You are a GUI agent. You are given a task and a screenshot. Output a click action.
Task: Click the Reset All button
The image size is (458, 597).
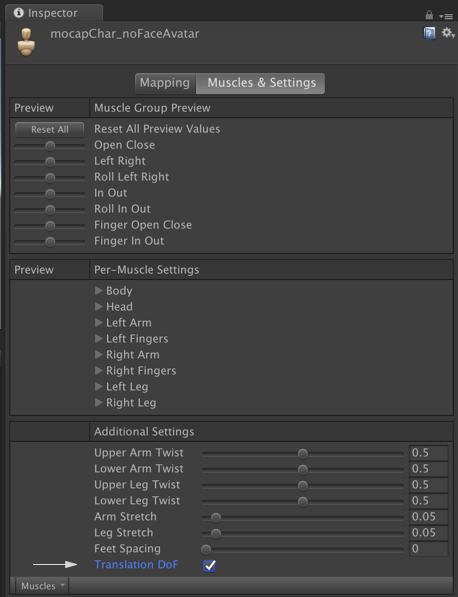tap(49, 129)
